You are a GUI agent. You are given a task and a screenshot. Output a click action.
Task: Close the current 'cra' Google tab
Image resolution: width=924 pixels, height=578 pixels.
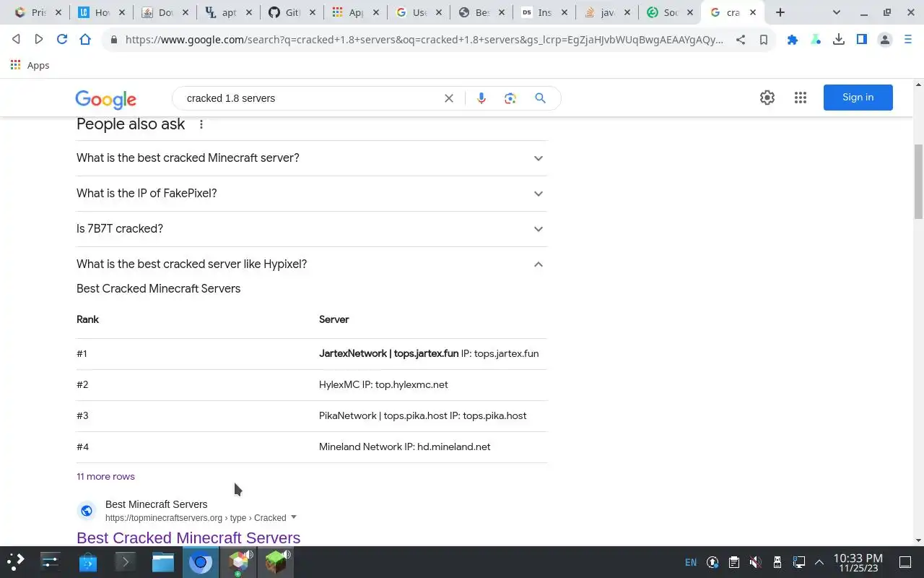point(753,12)
